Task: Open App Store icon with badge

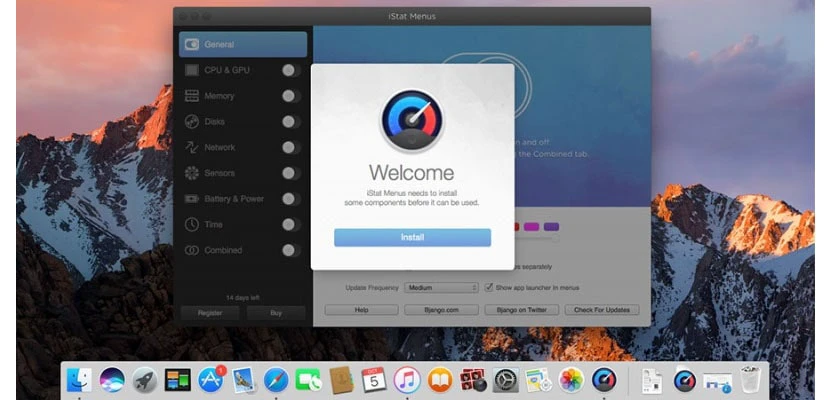Action: pyautogui.click(x=211, y=380)
